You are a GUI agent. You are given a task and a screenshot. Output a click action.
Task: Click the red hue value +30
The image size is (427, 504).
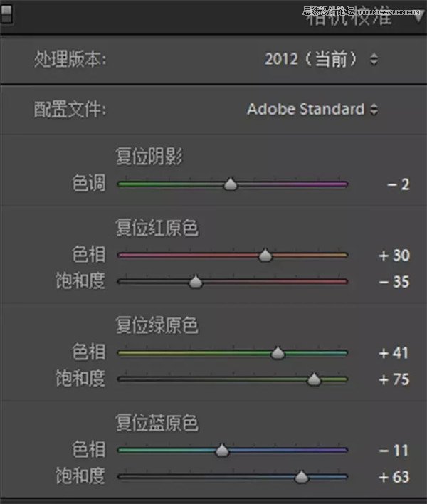point(394,256)
